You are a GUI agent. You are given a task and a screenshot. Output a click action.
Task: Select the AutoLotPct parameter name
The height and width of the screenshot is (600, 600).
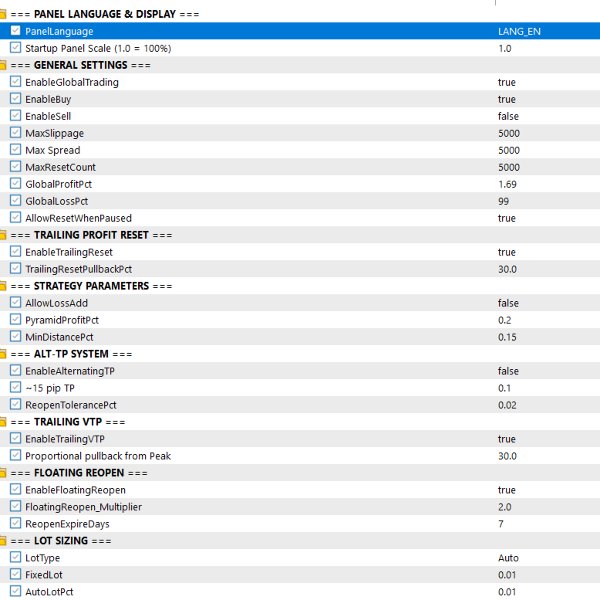click(x=49, y=592)
